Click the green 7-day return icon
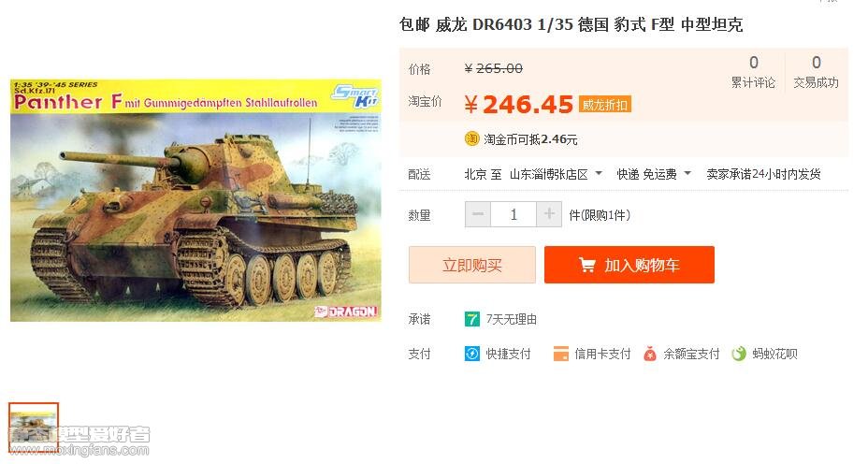Image resolution: width=868 pixels, height=464 pixels. click(471, 320)
